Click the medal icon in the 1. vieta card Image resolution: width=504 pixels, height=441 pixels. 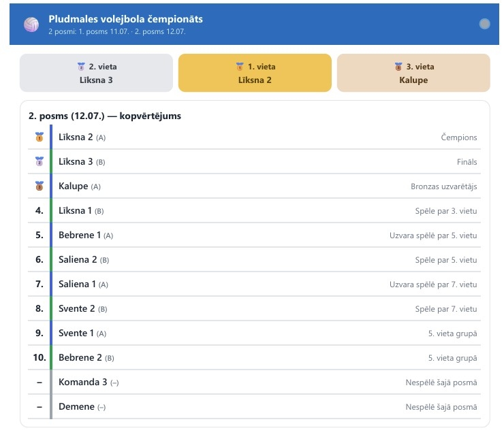pyautogui.click(x=240, y=67)
